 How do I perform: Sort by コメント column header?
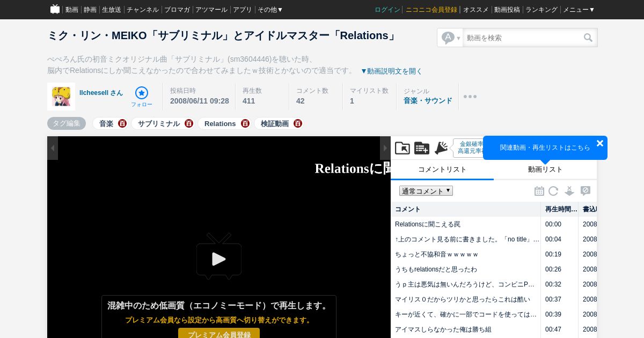466,209
